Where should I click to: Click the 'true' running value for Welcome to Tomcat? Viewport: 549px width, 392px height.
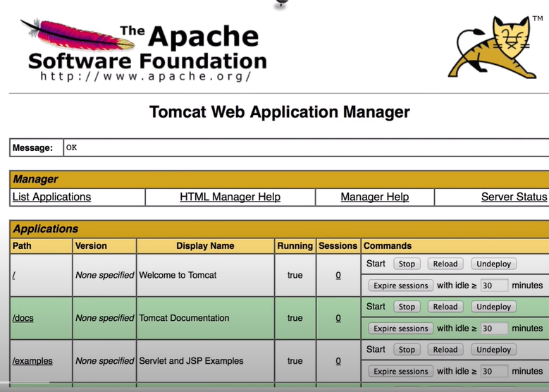click(x=295, y=276)
